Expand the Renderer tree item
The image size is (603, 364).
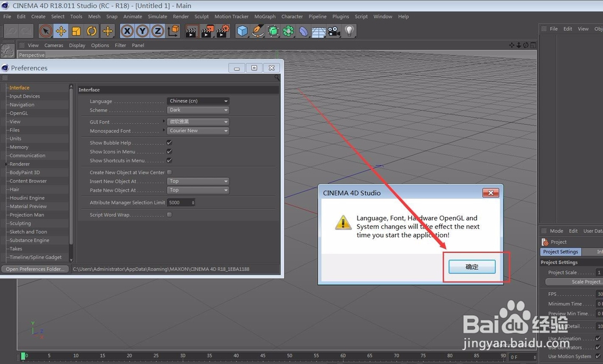pyautogui.click(x=6, y=164)
